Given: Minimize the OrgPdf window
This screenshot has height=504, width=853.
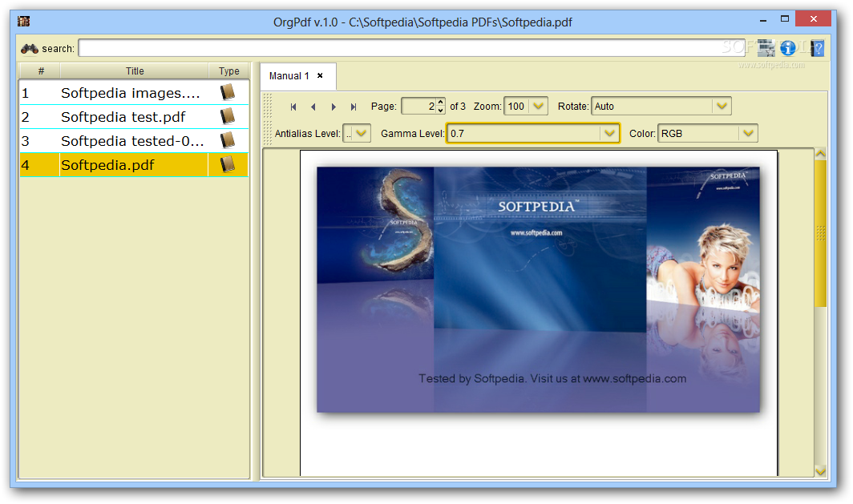Looking at the screenshot, I should [x=763, y=20].
